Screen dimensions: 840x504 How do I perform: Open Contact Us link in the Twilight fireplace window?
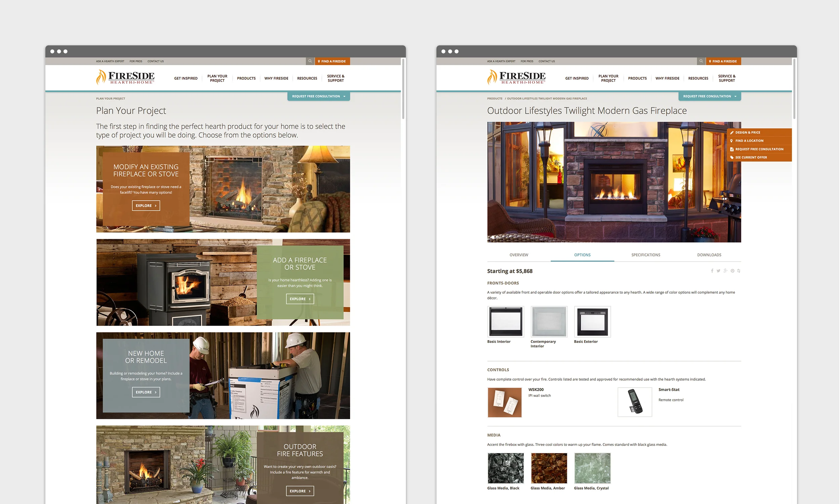pyautogui.click(x=547, y=61)
